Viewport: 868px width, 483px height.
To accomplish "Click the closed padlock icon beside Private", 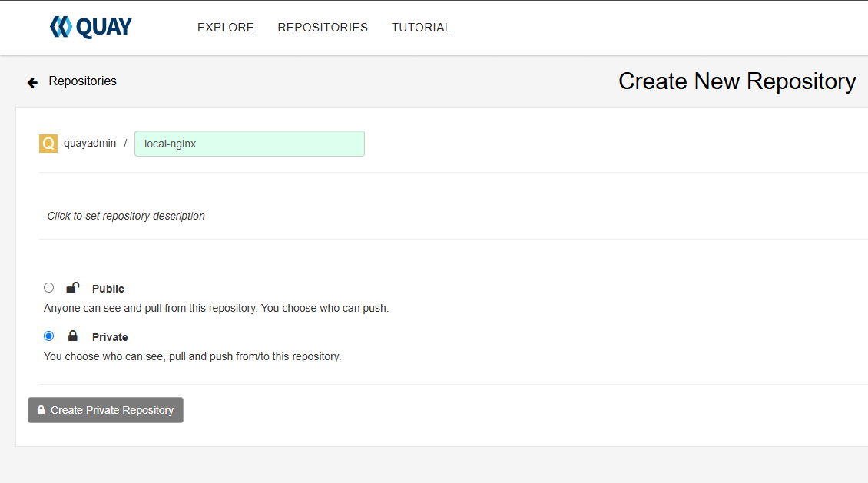I will pyautogui.click(x=73, y=336).
